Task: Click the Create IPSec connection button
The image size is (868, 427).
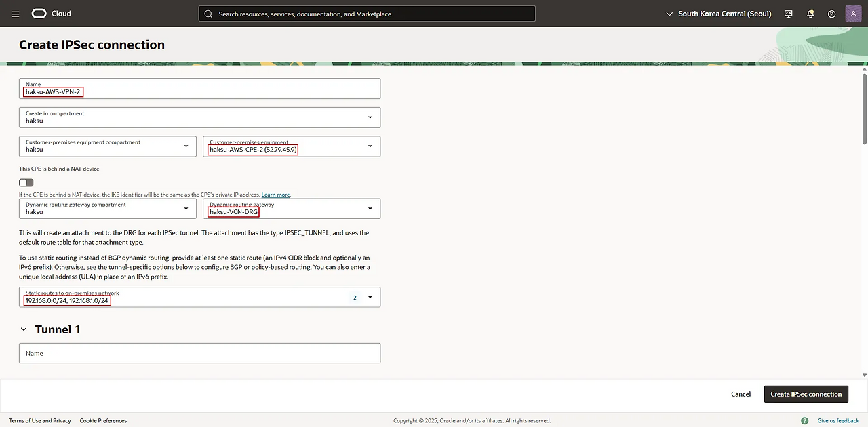Action: click(x=806, y=394)
